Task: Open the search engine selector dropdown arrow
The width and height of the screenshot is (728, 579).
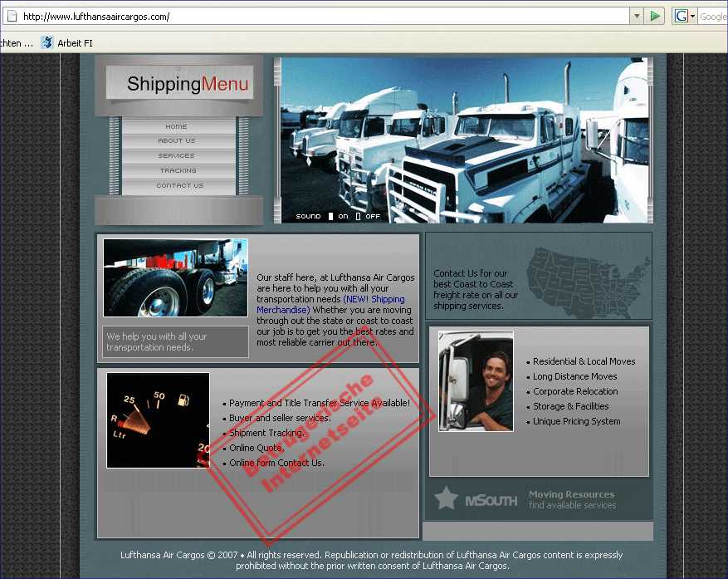Action: (692, 17)
